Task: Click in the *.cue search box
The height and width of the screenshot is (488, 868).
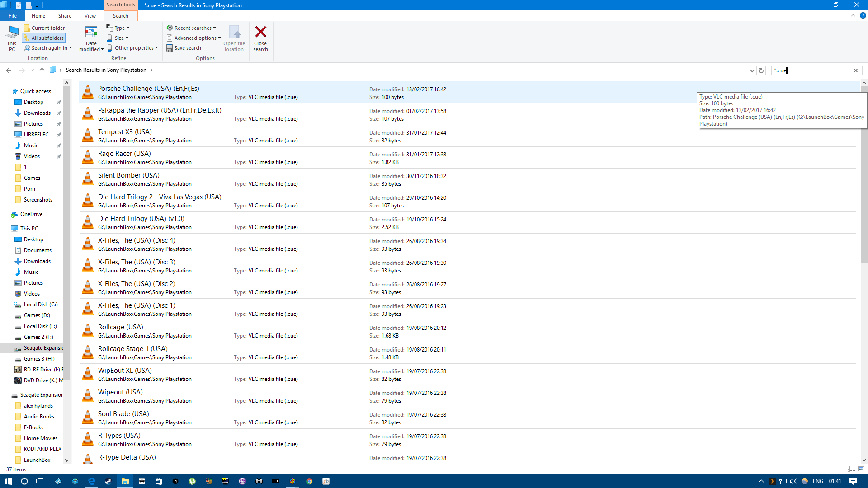Action: pyautogui.click(x=811, y=70)
